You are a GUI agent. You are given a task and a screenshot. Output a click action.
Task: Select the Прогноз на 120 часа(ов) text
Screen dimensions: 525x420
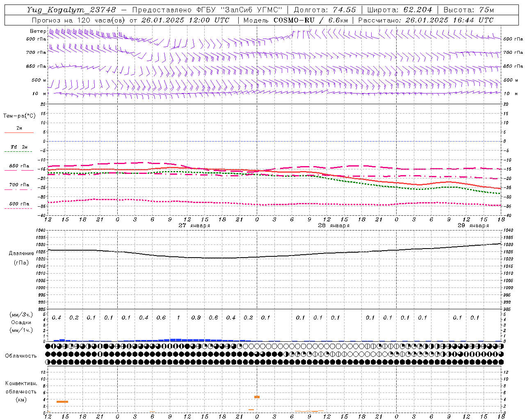tap(79, 20)
